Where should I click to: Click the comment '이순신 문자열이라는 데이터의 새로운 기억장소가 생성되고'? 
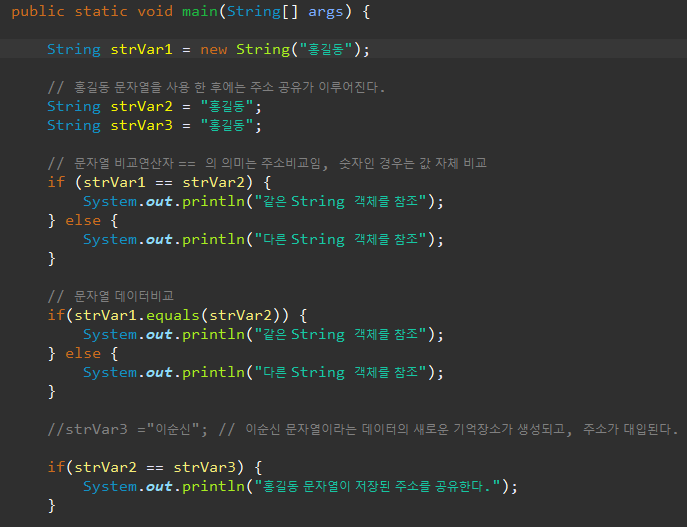coord(405,429)
